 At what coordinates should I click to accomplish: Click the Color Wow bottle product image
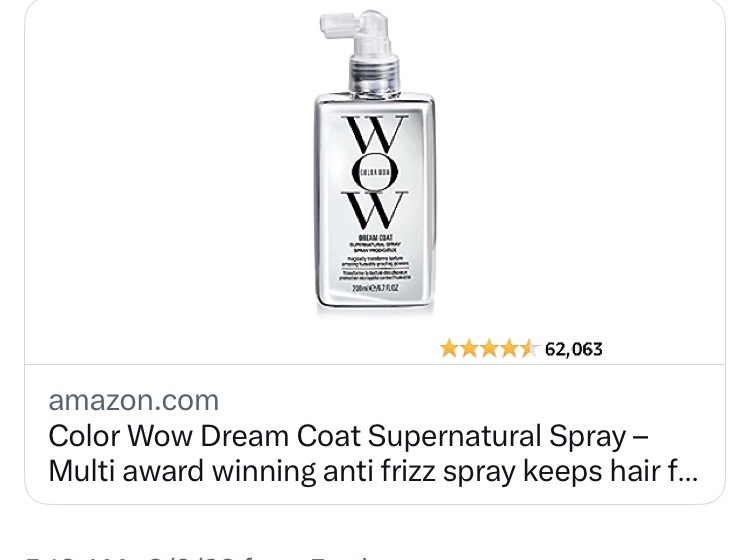(x=375, y=162)
